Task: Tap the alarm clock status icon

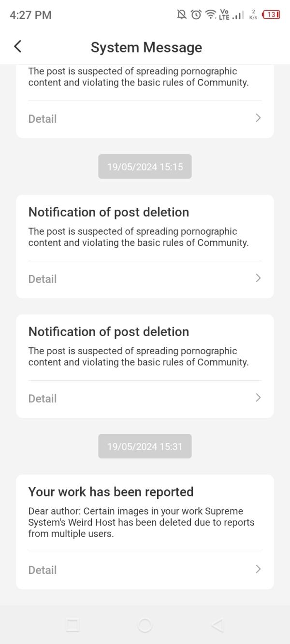Action: pyautogui.click(x=196, y=15)
